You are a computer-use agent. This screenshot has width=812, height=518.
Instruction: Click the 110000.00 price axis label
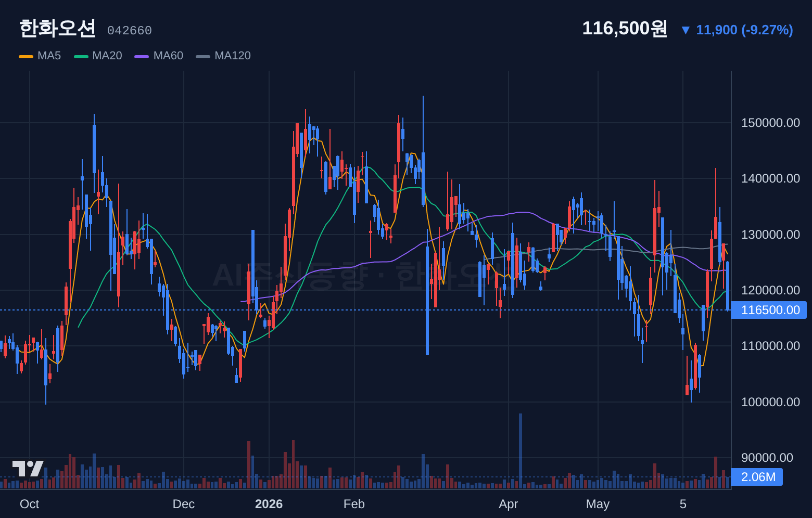pyautogui.click(x=770, y=346)
